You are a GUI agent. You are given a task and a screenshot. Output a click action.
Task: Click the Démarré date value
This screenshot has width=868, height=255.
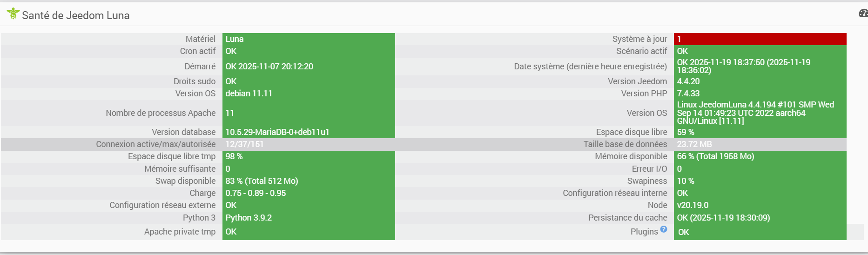(x=269, y=67)
